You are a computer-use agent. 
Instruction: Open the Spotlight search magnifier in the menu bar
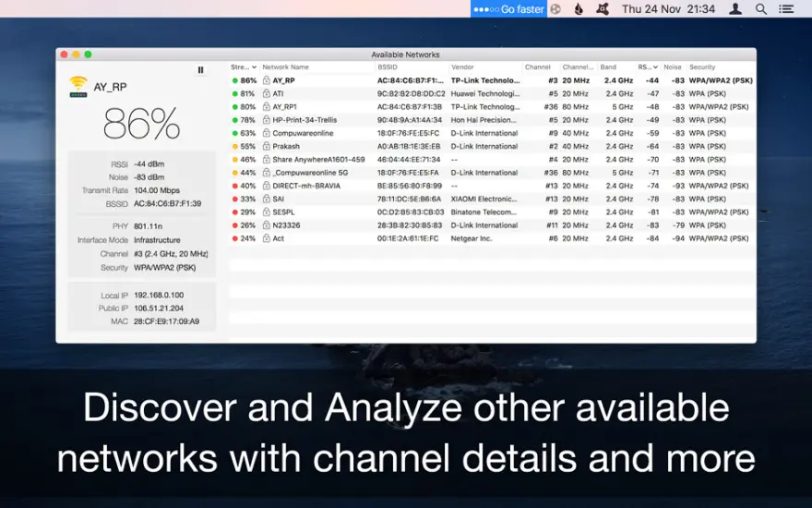(x=760, y=9)
